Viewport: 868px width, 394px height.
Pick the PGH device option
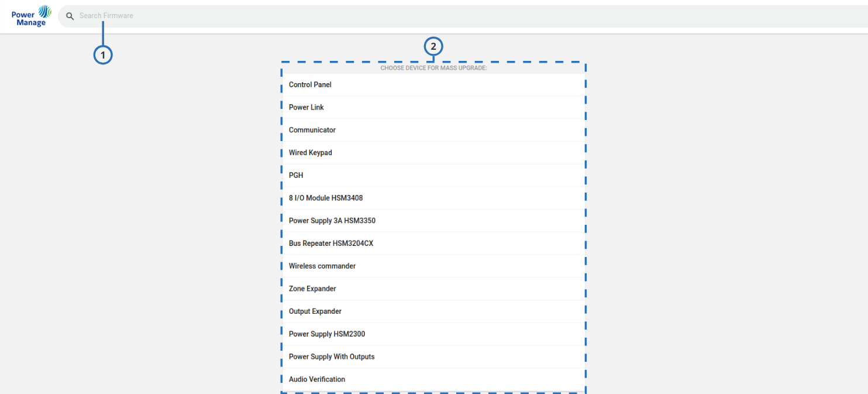tap(433, 175)
